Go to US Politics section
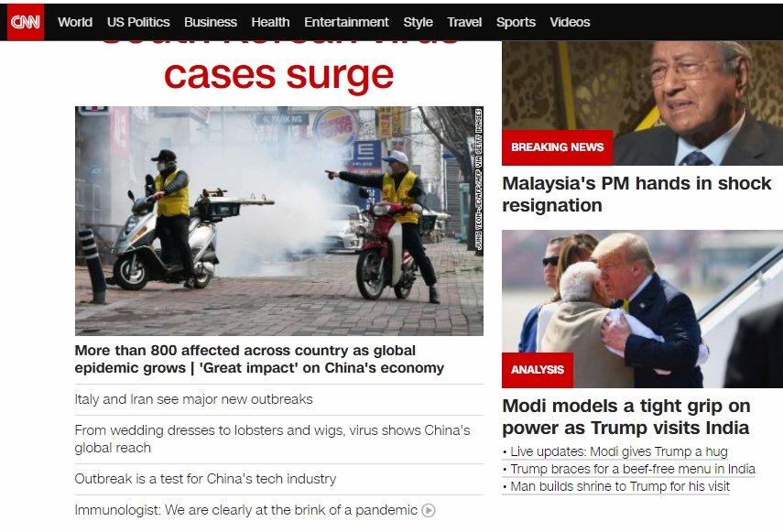 point(138,22)
